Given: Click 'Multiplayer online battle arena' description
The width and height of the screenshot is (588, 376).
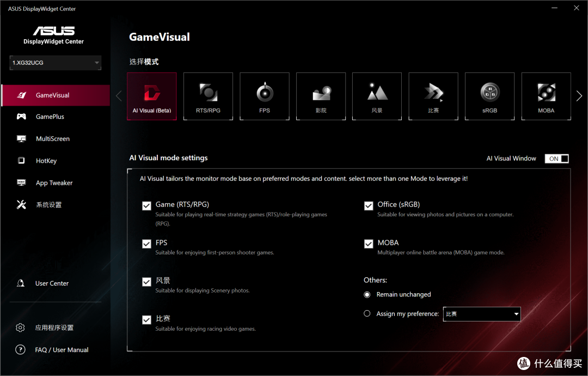Looking at the screenshot, I should click(441, 252).
